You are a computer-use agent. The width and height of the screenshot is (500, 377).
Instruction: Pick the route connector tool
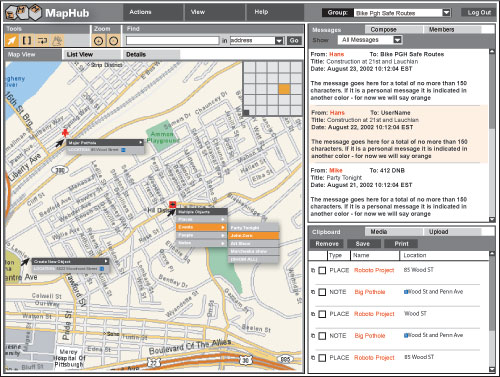coord(42,41)
